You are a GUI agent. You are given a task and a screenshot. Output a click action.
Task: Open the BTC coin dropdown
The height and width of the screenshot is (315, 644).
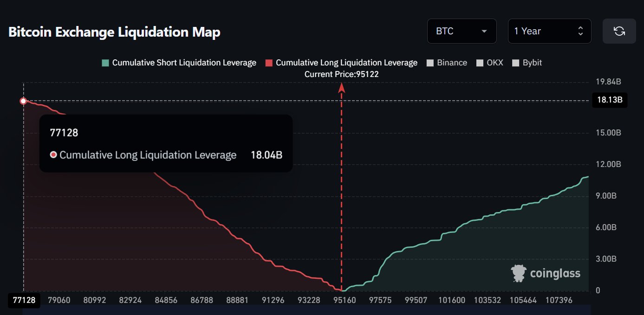click(x=462, y=31)
